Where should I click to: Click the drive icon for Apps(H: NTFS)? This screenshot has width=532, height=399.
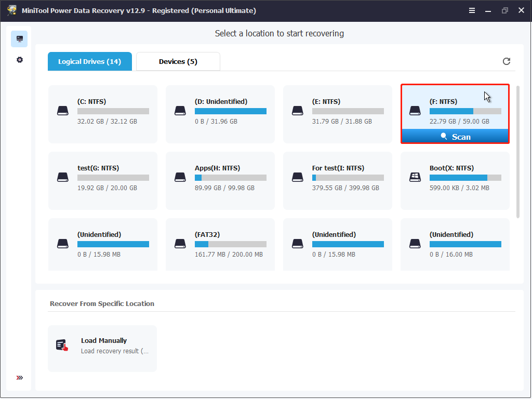coord(180,177)
